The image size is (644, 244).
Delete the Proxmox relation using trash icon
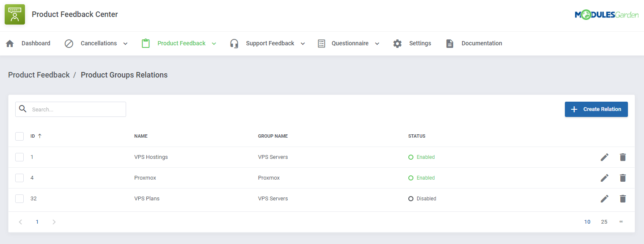pyautogui.click(x=623, y=177)
